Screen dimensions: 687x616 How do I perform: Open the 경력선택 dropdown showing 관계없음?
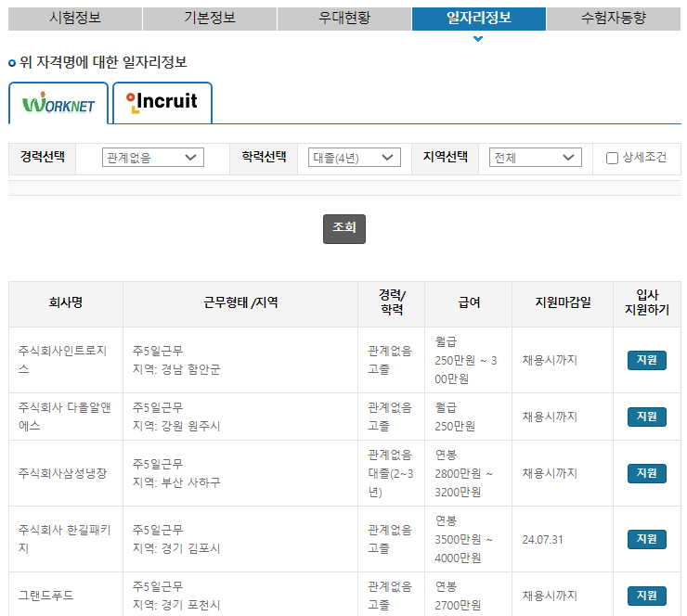tap(153, 158)
